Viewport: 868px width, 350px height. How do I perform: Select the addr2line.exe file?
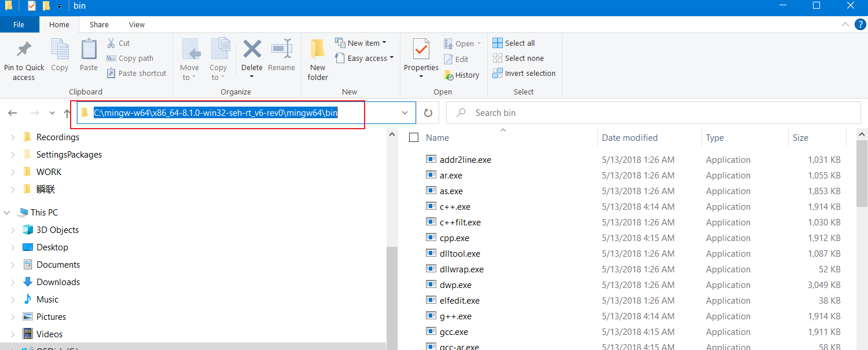tap(465, 160)
